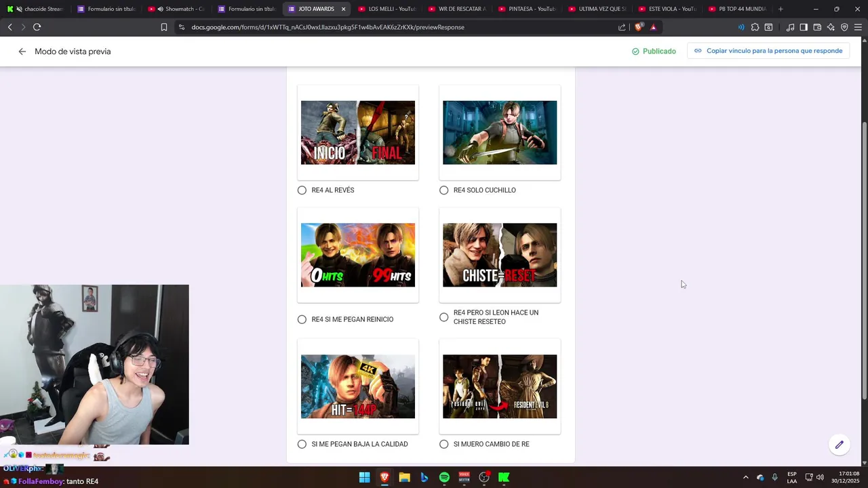Screen dimensions: 868x488
Task: Switch to the ULTIMA VEZ QUE tab
Action: click(597, 9)
